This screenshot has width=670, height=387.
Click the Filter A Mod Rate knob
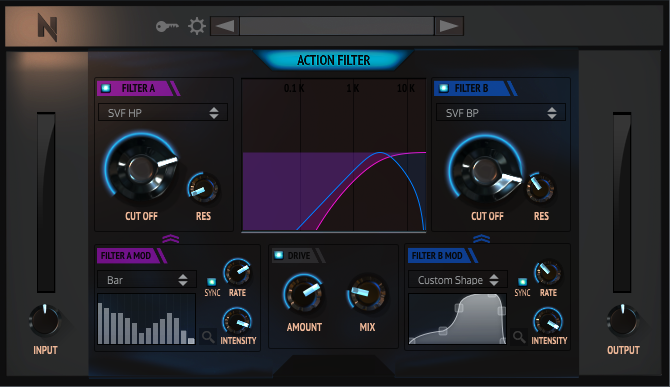tap(238, 272)
